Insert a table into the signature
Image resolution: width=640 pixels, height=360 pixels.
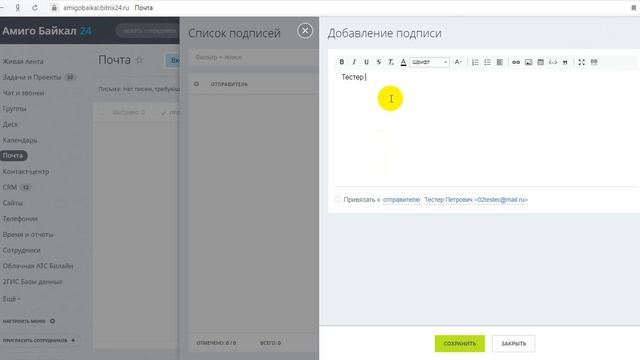click(540, 62)
